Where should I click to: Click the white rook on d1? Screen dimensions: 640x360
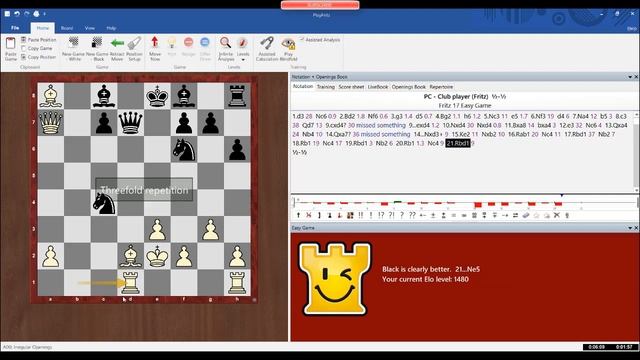[130, 282]
